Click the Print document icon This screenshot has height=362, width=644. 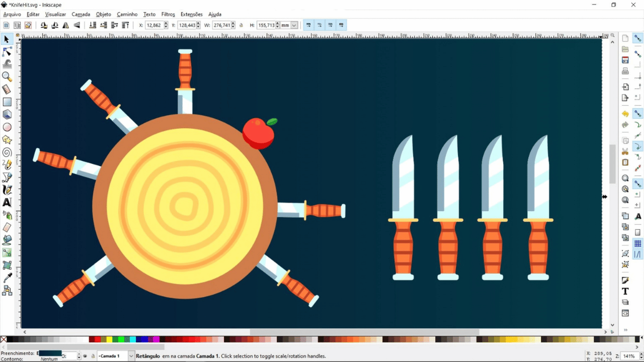click(x=625, y=71)
